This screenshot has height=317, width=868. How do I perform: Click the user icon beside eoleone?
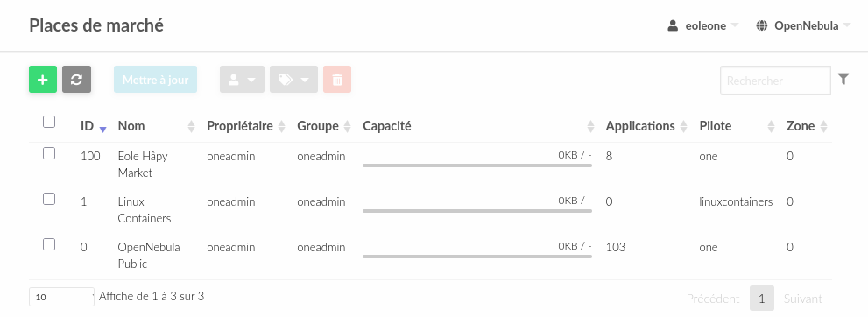(x=673, y=25)
